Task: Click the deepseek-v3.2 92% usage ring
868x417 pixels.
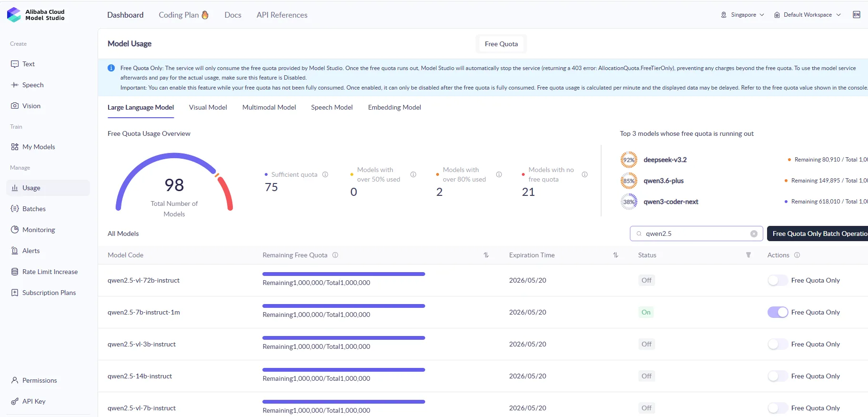Action: [x=629, y=160]
